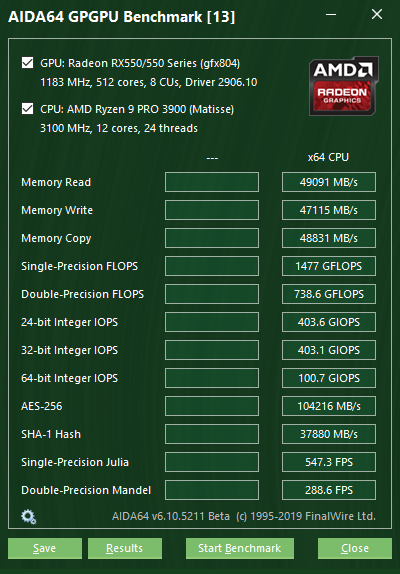Open the gear settings icon

coord(29,517)
